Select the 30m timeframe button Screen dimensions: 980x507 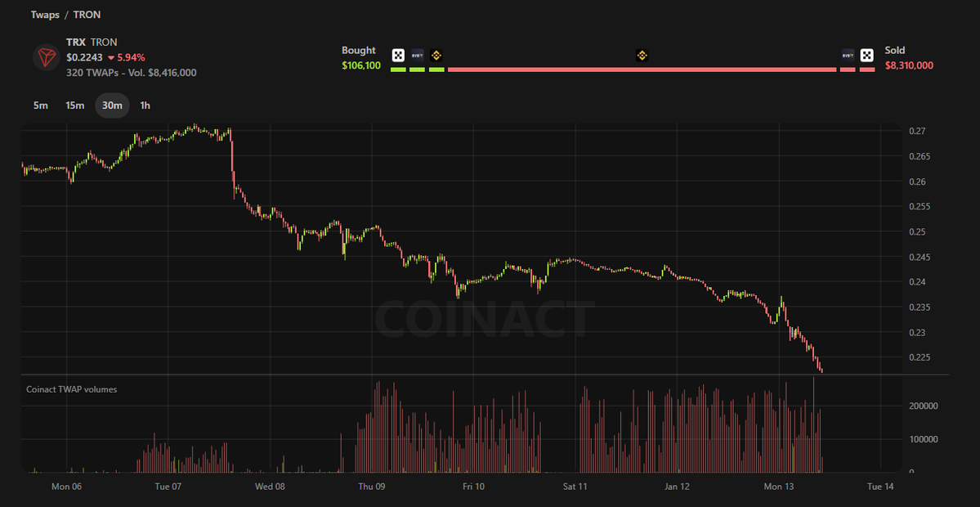(x=112, y=105)
